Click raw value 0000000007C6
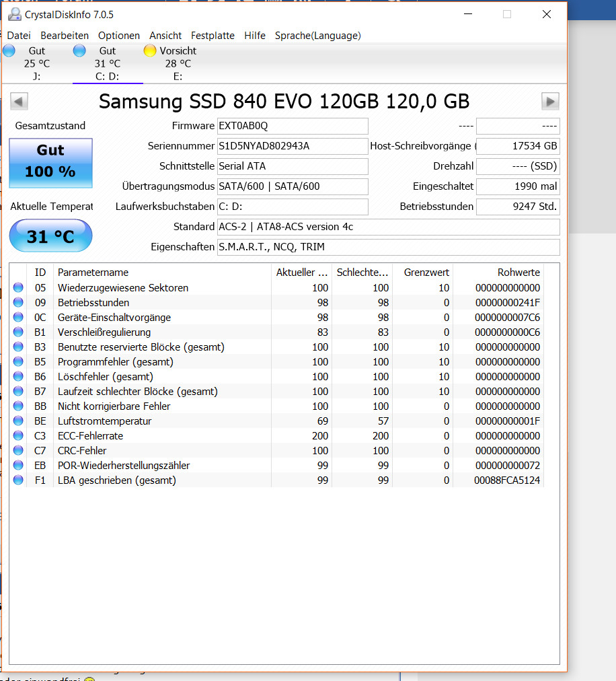Screen dimensions: 616x681 point(507,318)
